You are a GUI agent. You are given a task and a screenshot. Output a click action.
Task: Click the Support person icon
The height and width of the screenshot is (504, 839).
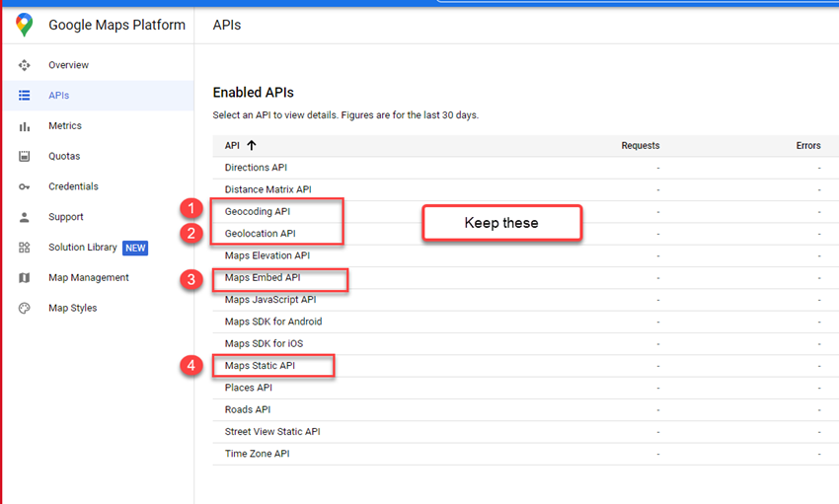[25, 217]
